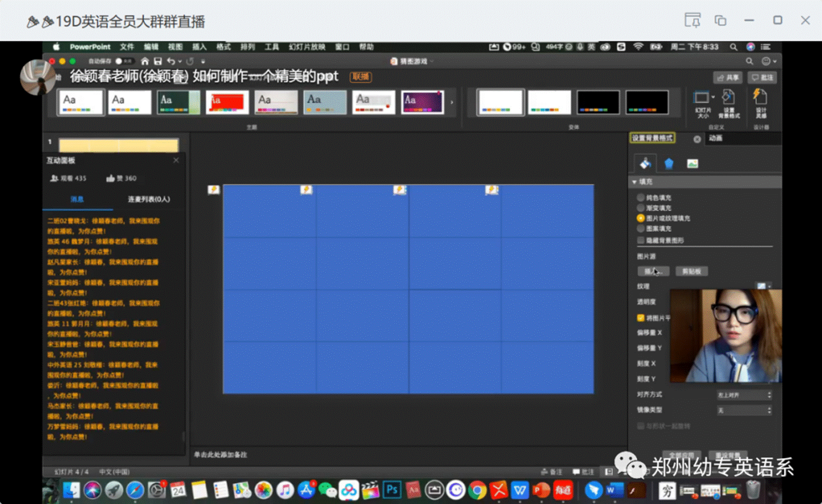Open the 对齐方式 alignment dropdown
The height and width of the screenshot is (504, 822).
pyautogui.click(x=744, y=395)
